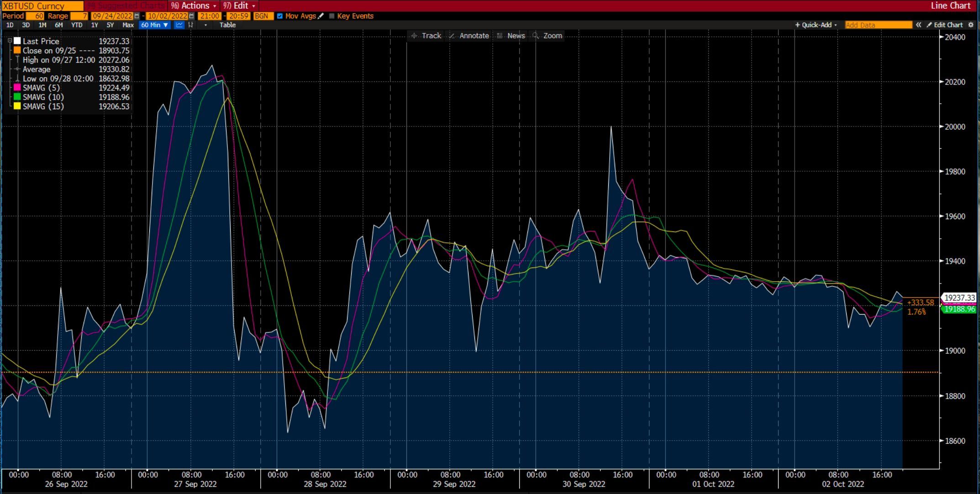980x494 pixels.
Task: Select the YTD range tab
Action: click(77, 25)
